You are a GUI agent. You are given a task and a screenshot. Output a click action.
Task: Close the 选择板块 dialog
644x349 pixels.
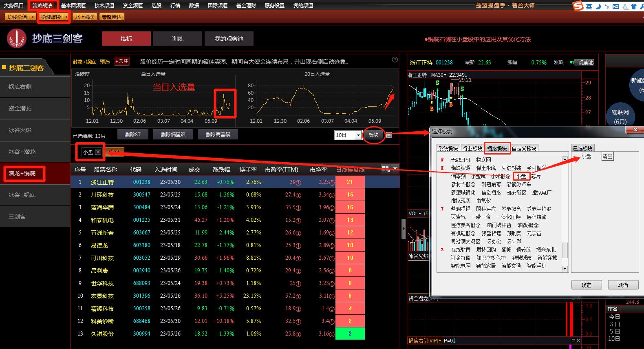[635, 130]
